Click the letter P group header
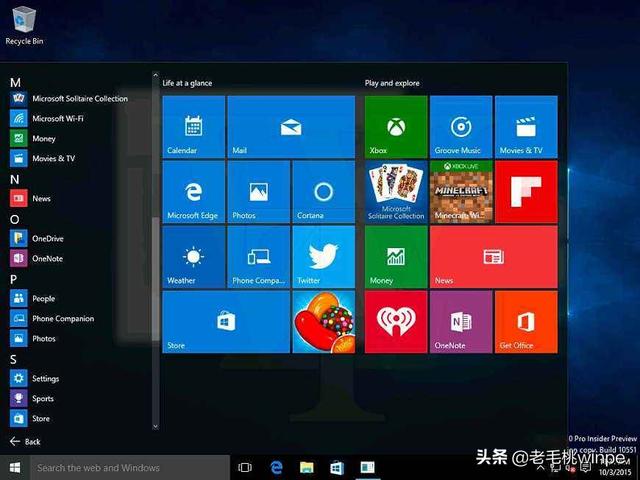Viewport: 640px width, 480px height. 13,280
